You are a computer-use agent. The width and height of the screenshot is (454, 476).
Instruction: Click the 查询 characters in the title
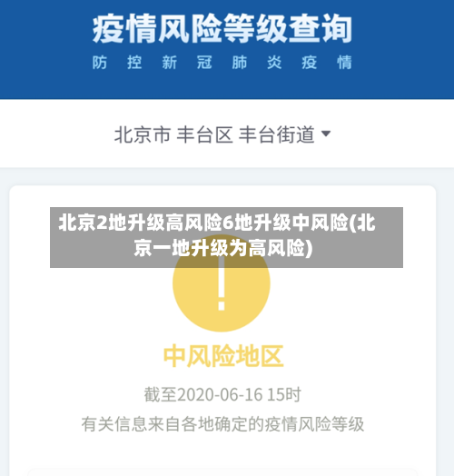click(x=321, y=29)
